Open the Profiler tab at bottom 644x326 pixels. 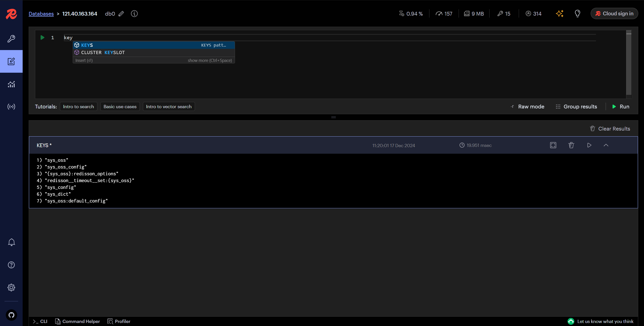119,321
